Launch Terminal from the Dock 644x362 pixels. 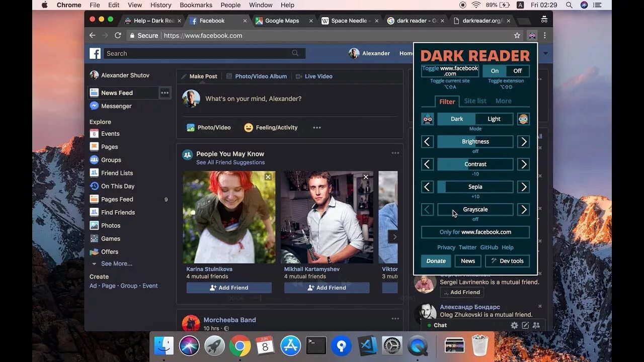(316, 346)
